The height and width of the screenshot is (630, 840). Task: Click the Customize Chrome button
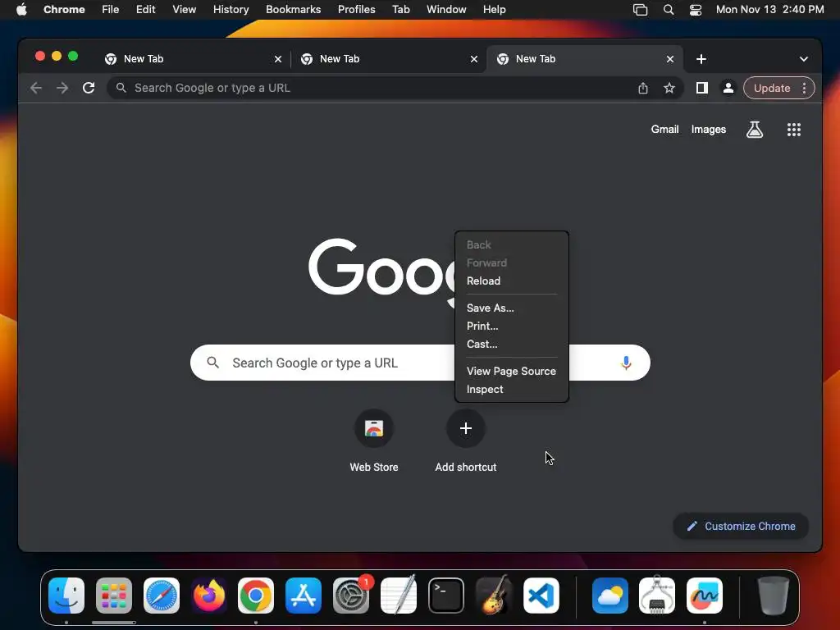click(x=741, y=526)
